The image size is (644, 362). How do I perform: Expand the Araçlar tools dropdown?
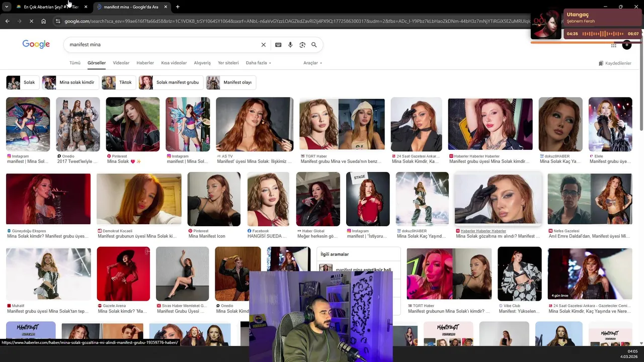coord(312,63)
